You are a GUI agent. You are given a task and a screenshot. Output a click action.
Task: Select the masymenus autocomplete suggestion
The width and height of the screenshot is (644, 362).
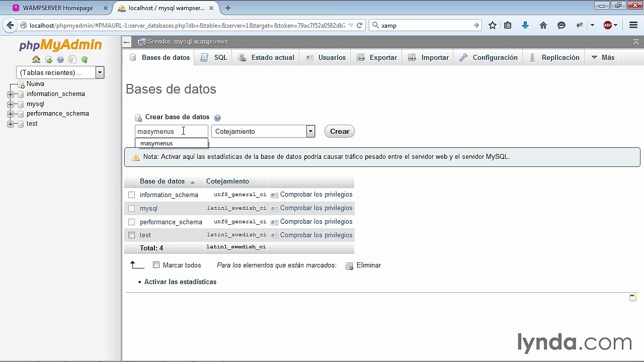click(172, 143)
